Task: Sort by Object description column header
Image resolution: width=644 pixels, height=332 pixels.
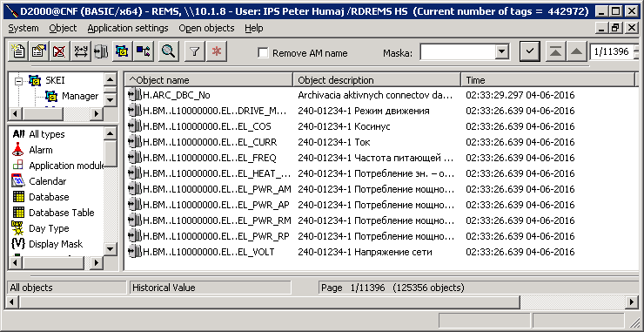Action: click(377, 80)
